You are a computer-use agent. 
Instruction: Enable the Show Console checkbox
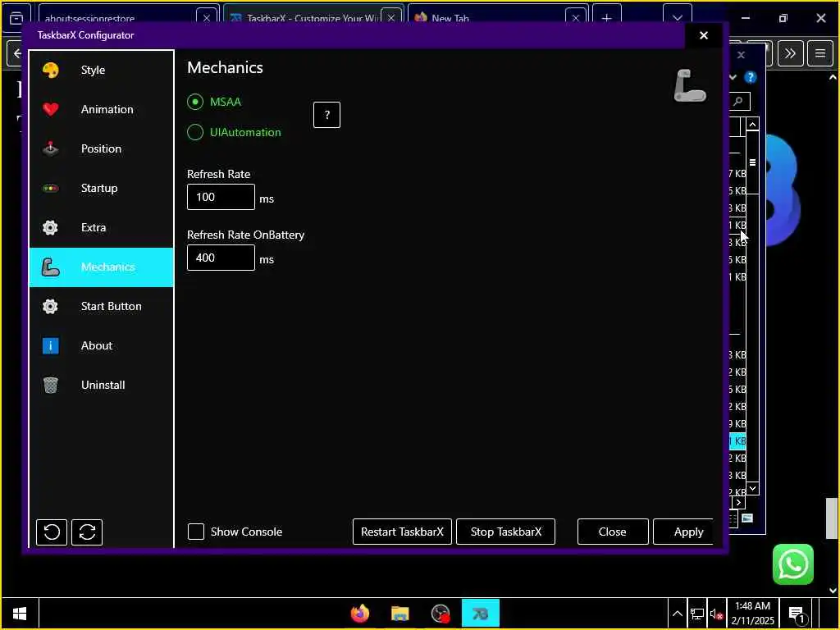click(x=196, y=532)
